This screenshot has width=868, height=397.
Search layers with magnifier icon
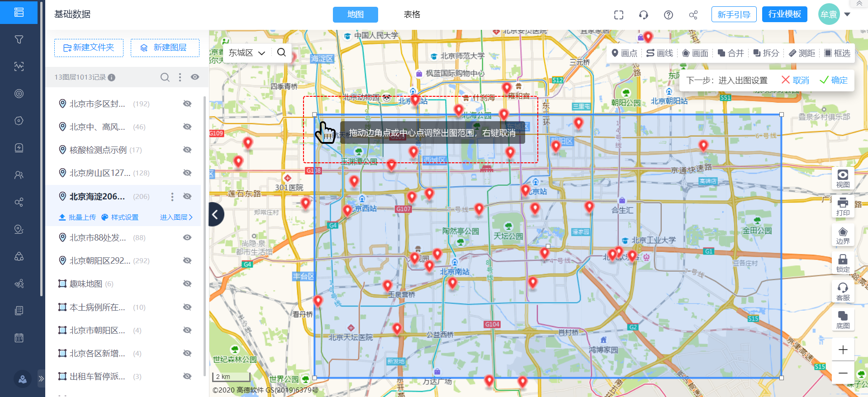165,77
